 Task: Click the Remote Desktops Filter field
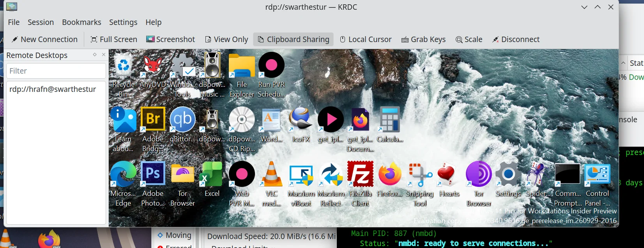point(56,71)
